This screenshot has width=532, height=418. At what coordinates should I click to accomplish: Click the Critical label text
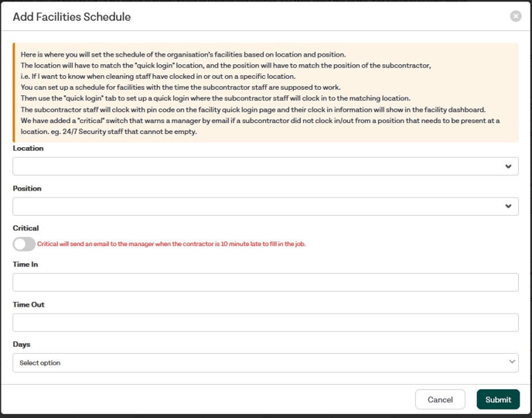click(26, 228)
